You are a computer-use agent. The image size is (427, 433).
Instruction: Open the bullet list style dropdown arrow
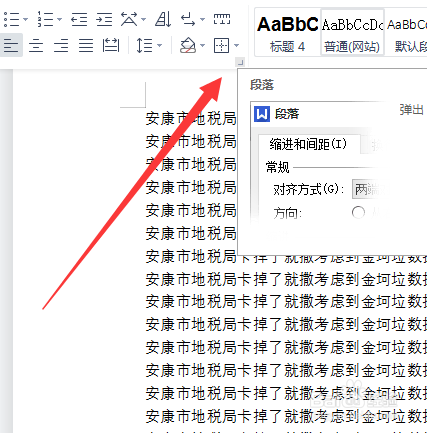click(26, 19)
